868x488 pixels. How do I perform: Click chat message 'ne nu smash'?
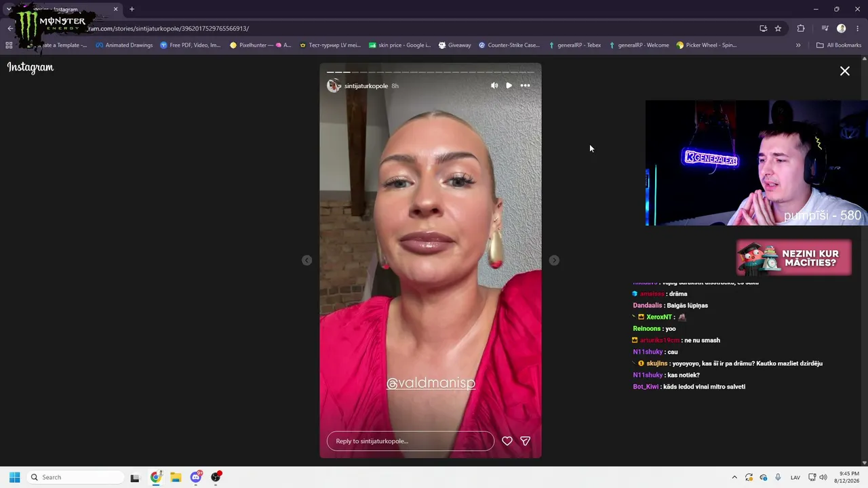tap(702, 340)
